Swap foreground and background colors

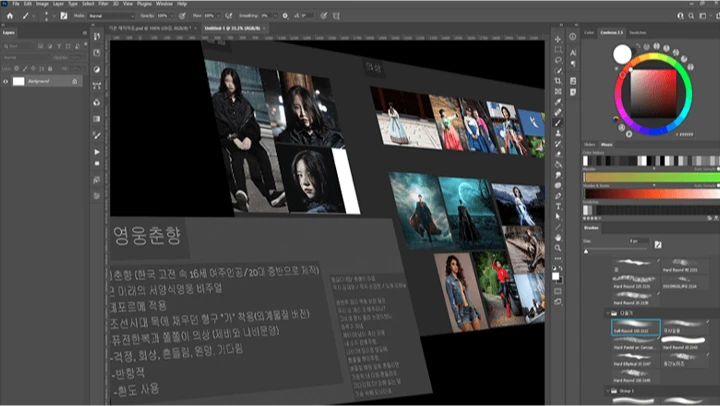pos(561,268)
